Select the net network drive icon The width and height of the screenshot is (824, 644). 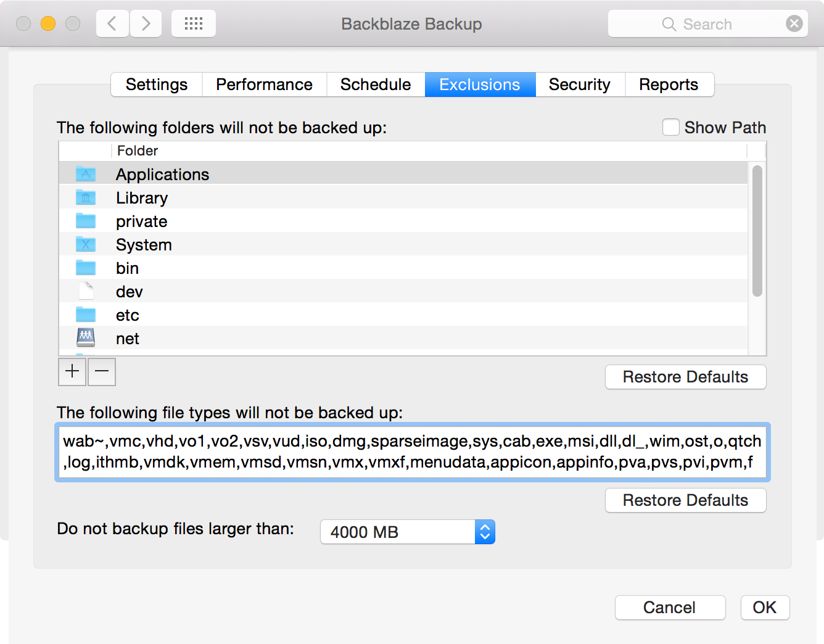click(86, 337)
